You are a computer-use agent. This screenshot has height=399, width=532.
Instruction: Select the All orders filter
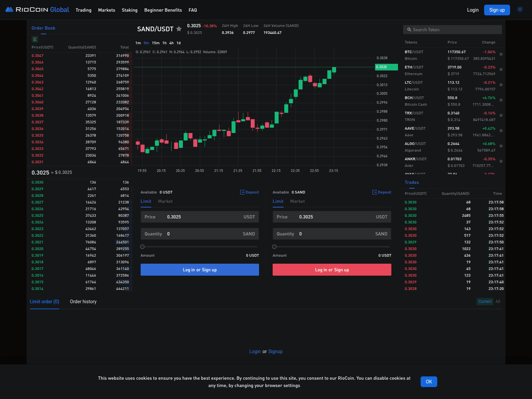[x=498, y=302]
